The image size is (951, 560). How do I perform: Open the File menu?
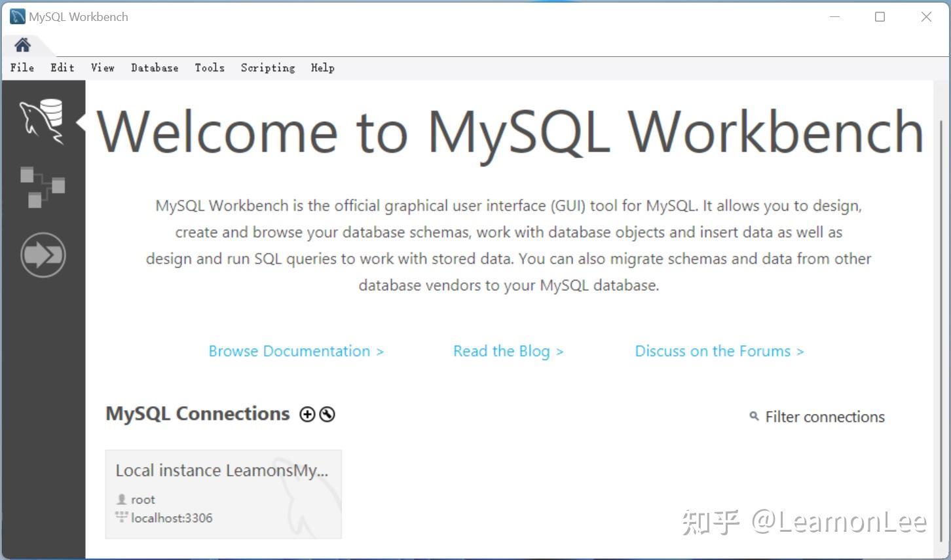pyautogui.click(x=22, y=67)
